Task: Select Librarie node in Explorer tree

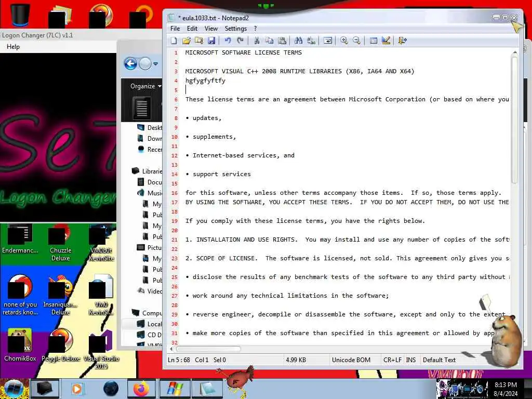Action: point(147,171)
